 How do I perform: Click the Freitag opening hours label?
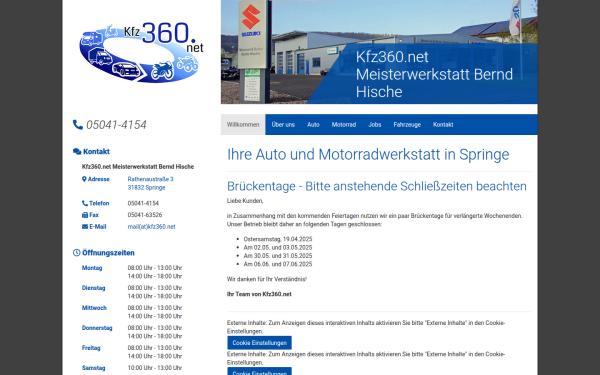click(x=91, y=348)
